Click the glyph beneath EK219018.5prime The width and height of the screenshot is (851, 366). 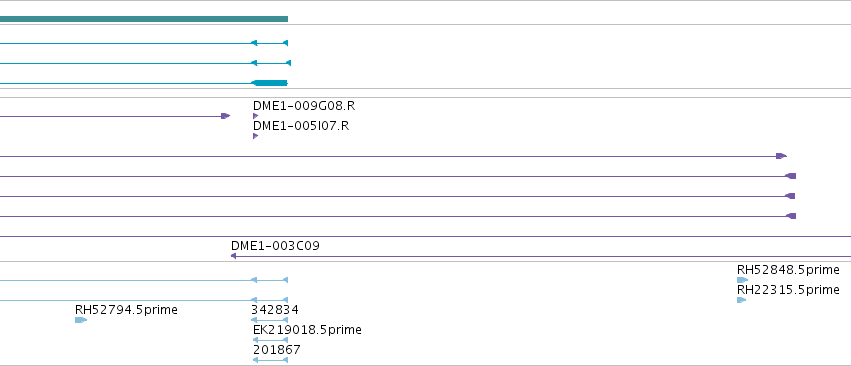270,340
